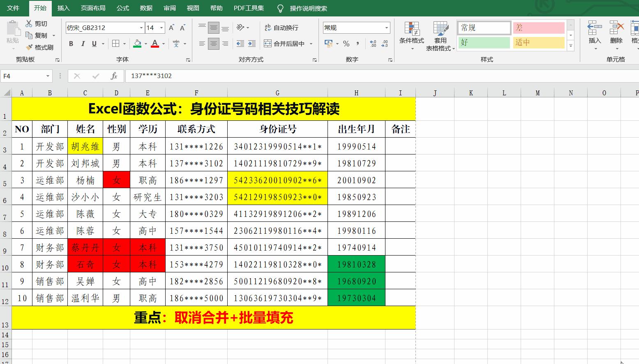Click the Increase Decimal icon
639x364 pixels.
pyautogui.click(x=373, y=43)
